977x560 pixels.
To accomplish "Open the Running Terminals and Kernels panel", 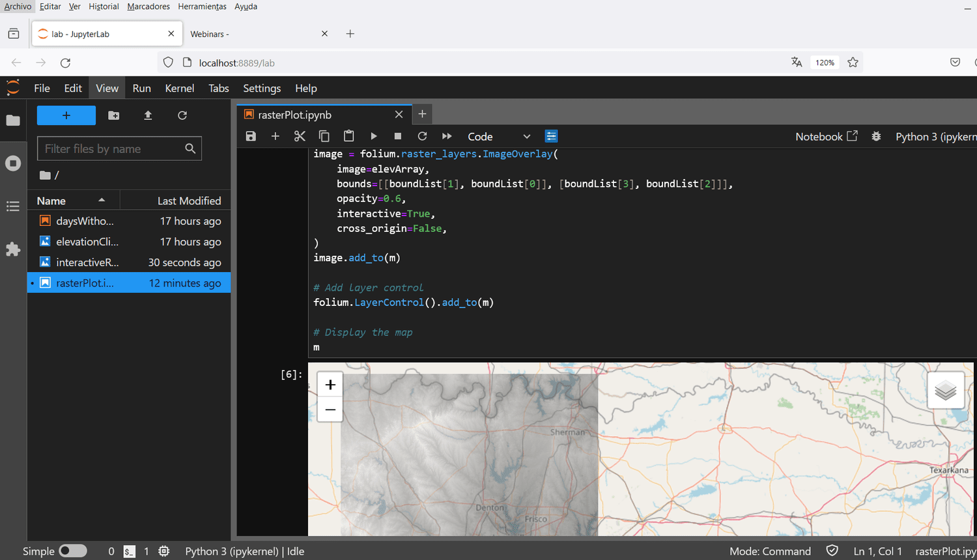I will (x=13, y=163).
